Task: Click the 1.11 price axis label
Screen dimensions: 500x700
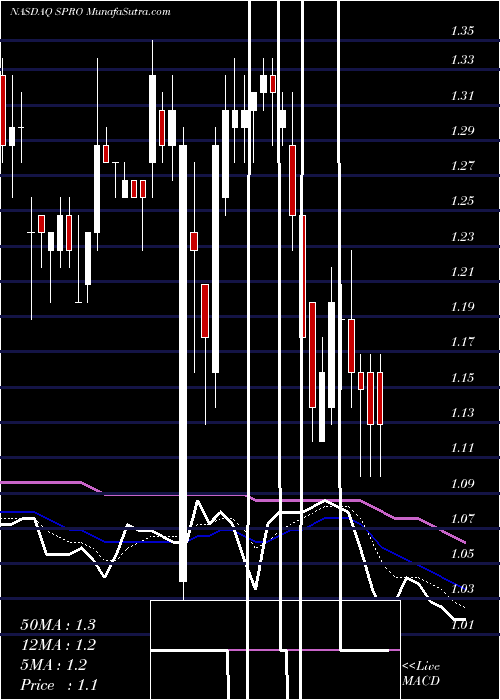Action: (x=462, y=448)
